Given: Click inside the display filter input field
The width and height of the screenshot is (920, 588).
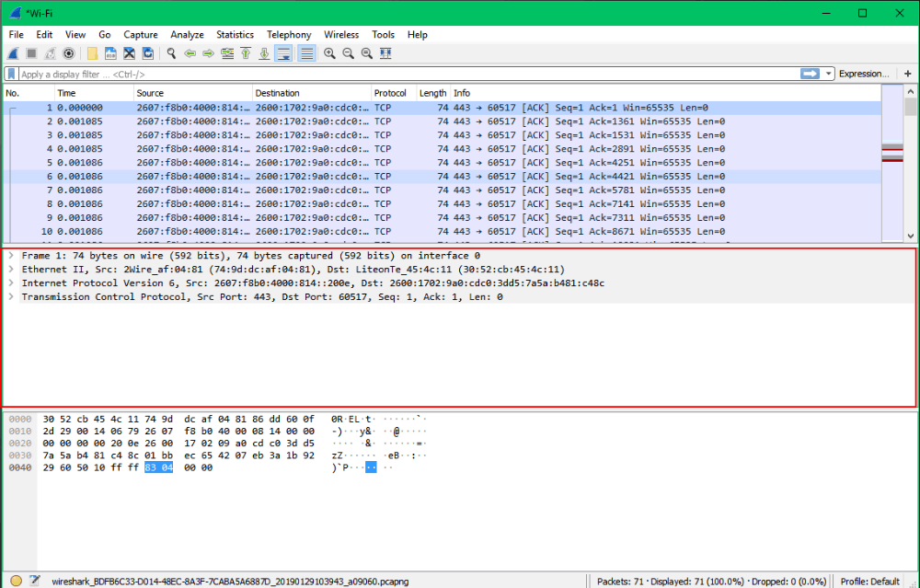Looking at the screenshot, I should 368,74.
